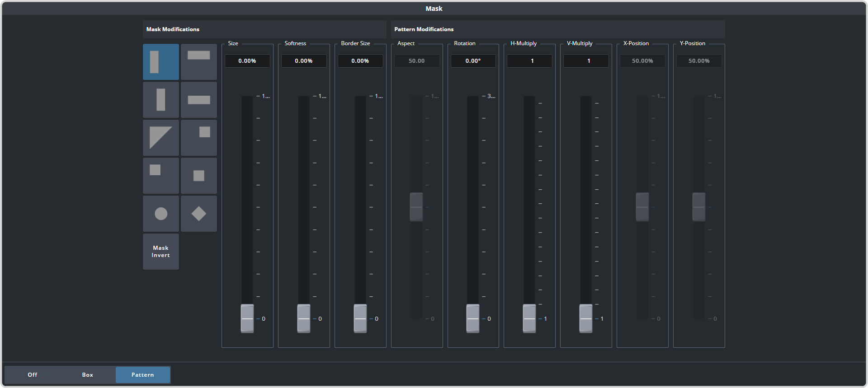Image resolution: width=868 pixels, height=388 pixels.
Task: Select the left-edge vertical bar pattern
Action: click(161, 62)
